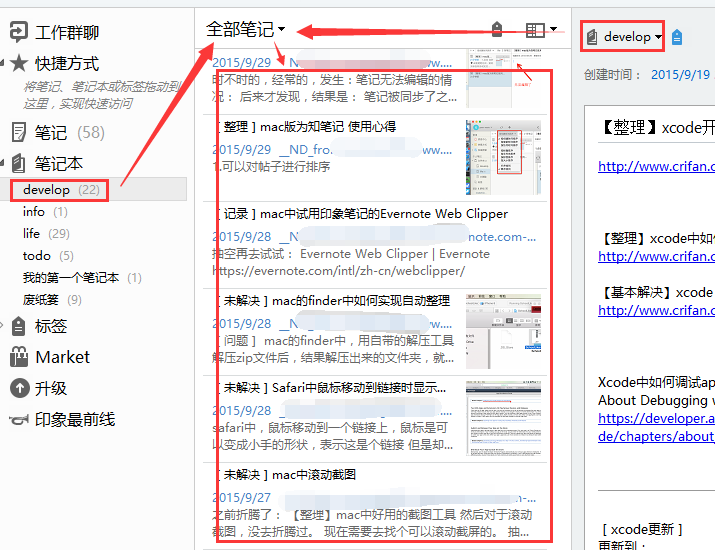Select the life (29) notebook
This screenshot has height=550, width=715.
(x=46, y=233)
